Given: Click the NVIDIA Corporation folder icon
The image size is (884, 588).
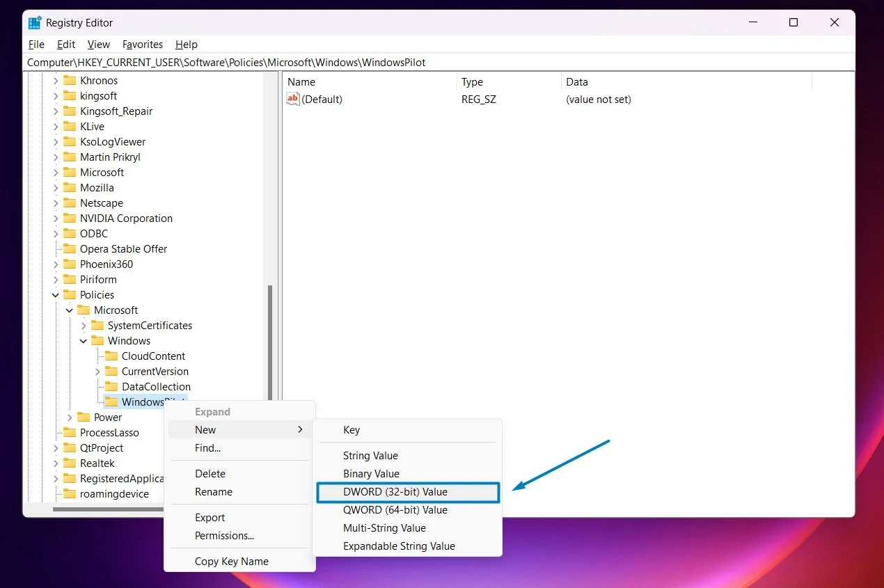Looking at the screenshot, I should 70,218.
